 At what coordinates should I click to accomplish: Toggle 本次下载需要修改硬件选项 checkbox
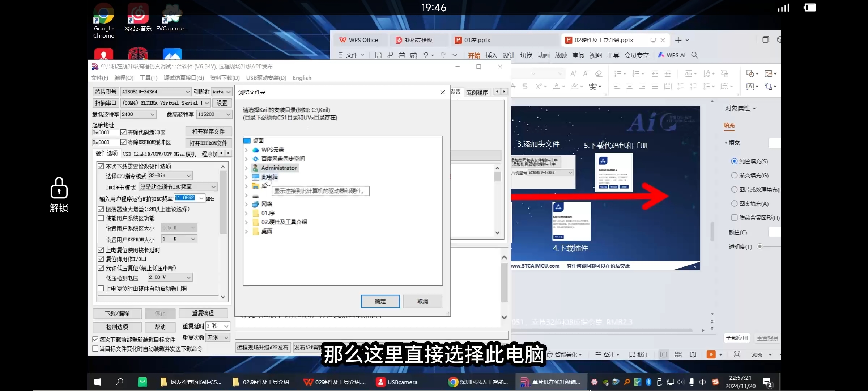click(101, 166)
